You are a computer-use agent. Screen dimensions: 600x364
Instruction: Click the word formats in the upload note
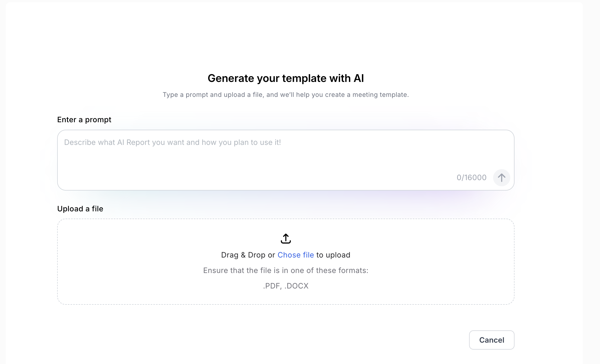pos(353,271)
